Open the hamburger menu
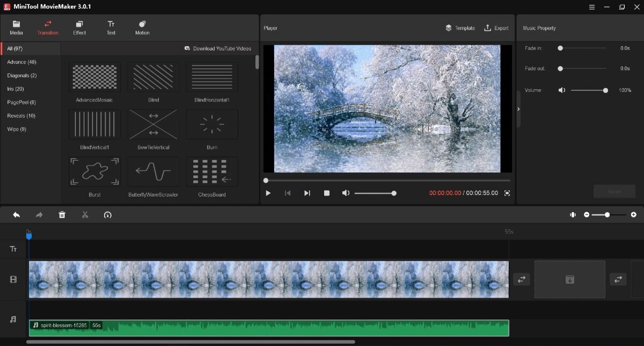The image size is (644, 346). 592,7
